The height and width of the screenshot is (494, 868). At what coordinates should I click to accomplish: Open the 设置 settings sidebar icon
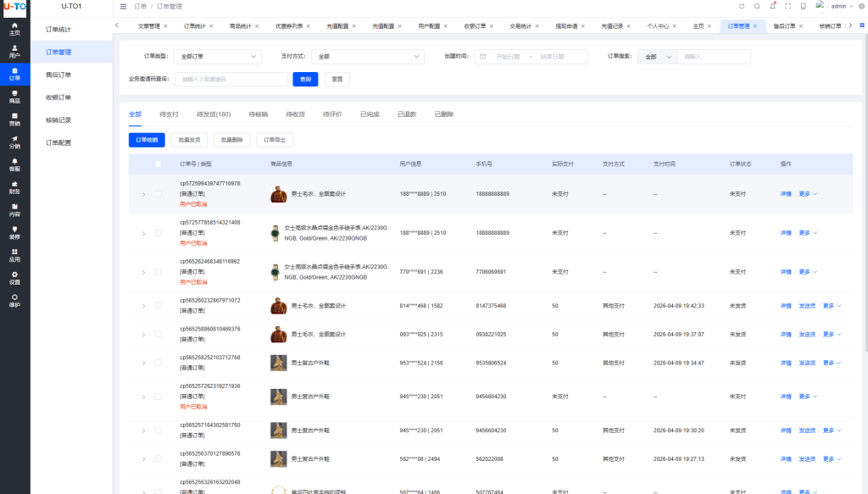coord(14,278)
